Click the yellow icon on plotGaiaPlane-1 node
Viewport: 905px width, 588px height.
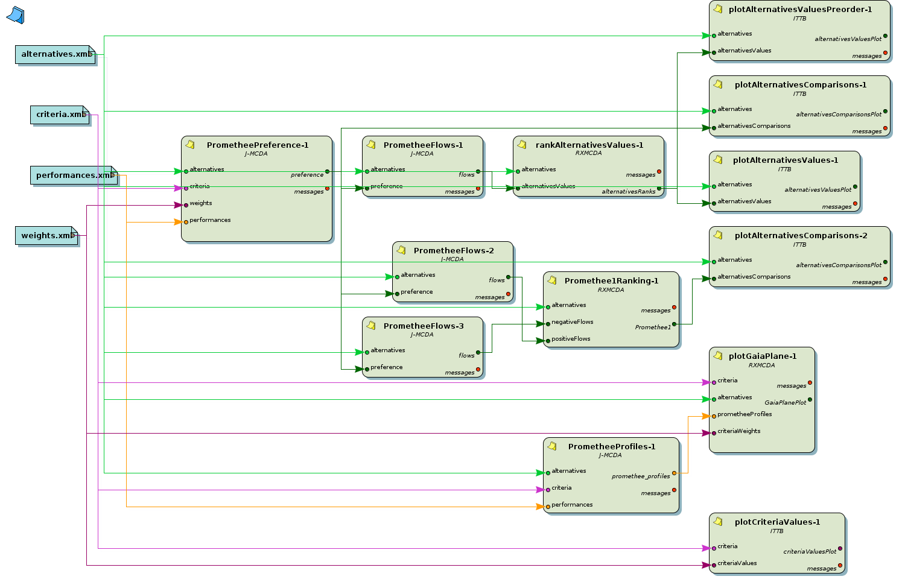point(718,356)
